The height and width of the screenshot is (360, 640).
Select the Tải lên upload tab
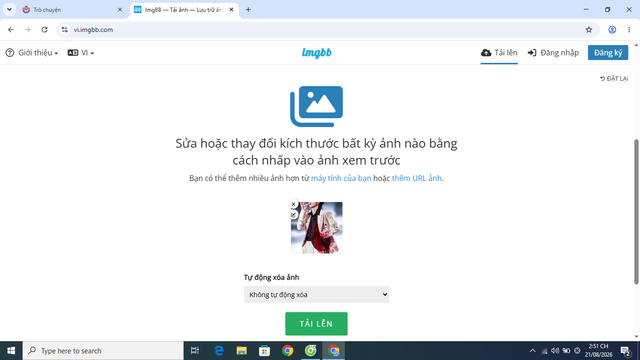pyautogui.click(x=499, y=53)
